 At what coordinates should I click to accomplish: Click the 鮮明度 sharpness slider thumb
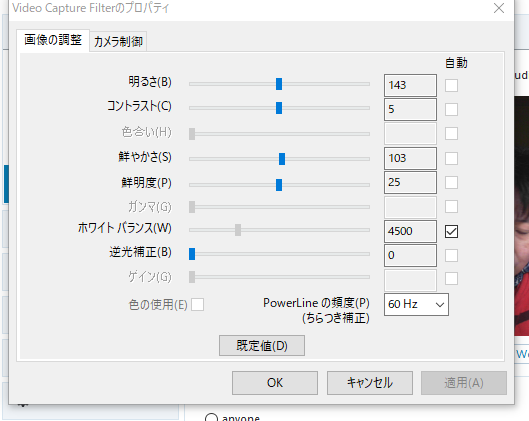[x=279, y=185]
